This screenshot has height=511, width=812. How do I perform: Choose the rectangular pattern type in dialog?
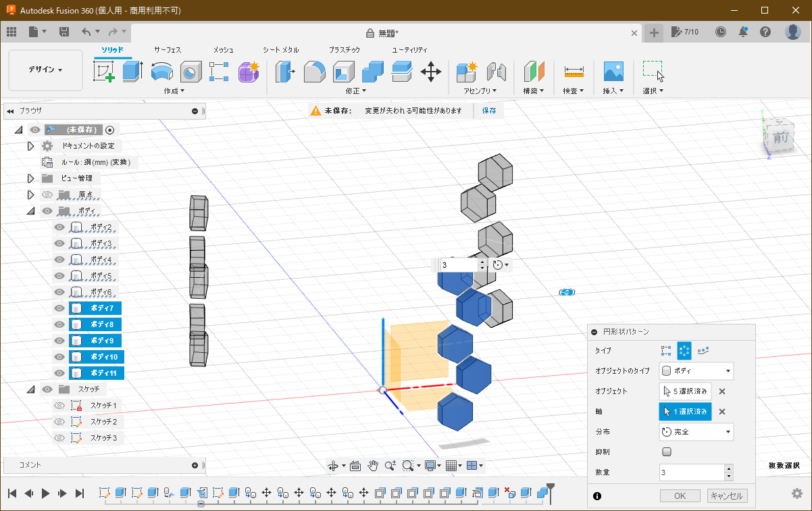point(666,351)
